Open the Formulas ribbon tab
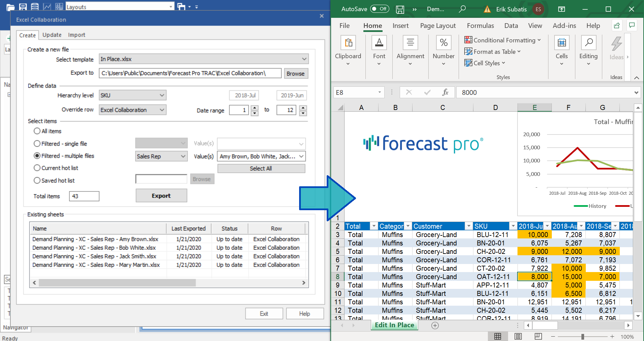Image resolution: width=644 pixels, height=341 pixels. [x=480, y=26]
